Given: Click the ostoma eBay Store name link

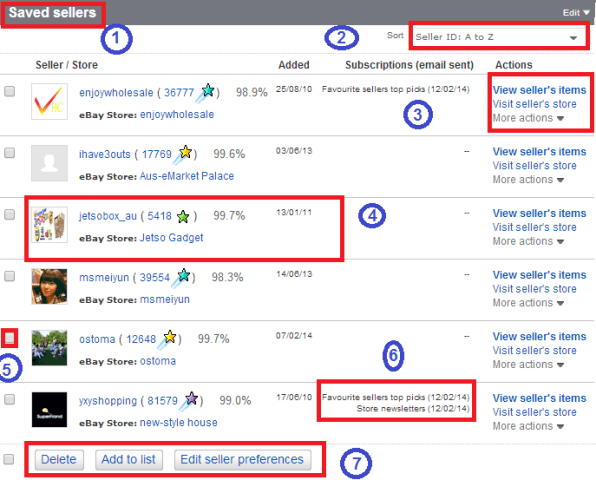Looking at the screenshot, I should click(158, 361).
